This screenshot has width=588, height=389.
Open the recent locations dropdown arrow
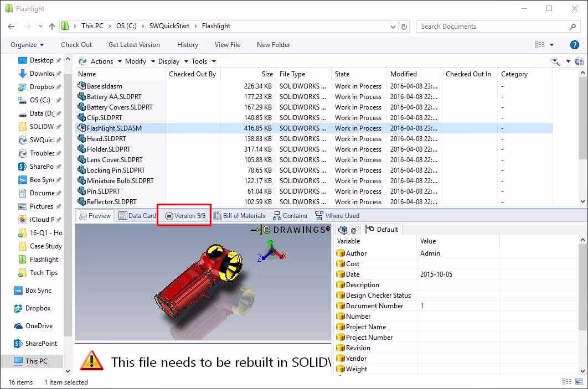click(40, 26)
